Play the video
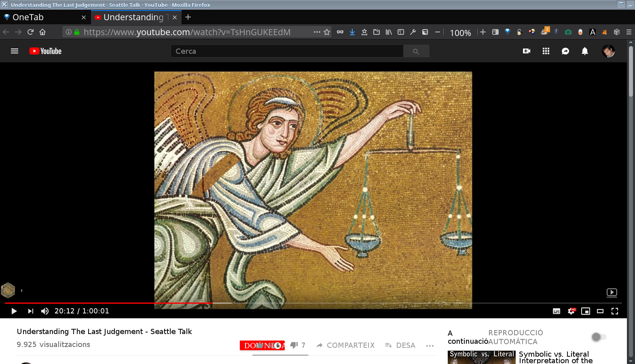This screenshot has width=635, height=364. point(14,311)
